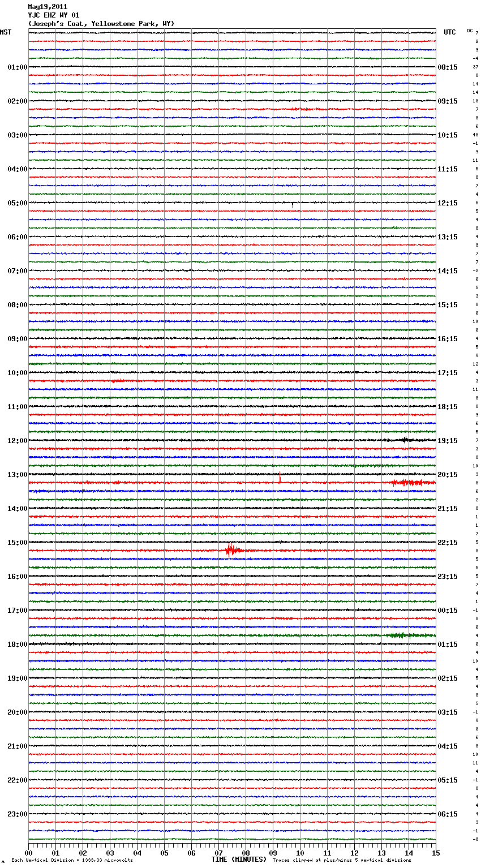
Task: Click the "09:15" UTC time label
Action: point(448,101)
